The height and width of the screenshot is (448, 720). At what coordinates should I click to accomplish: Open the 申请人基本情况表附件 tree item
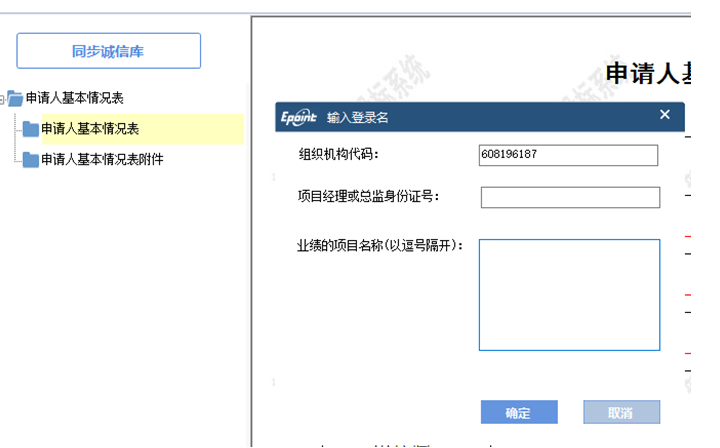coord(102,159)
